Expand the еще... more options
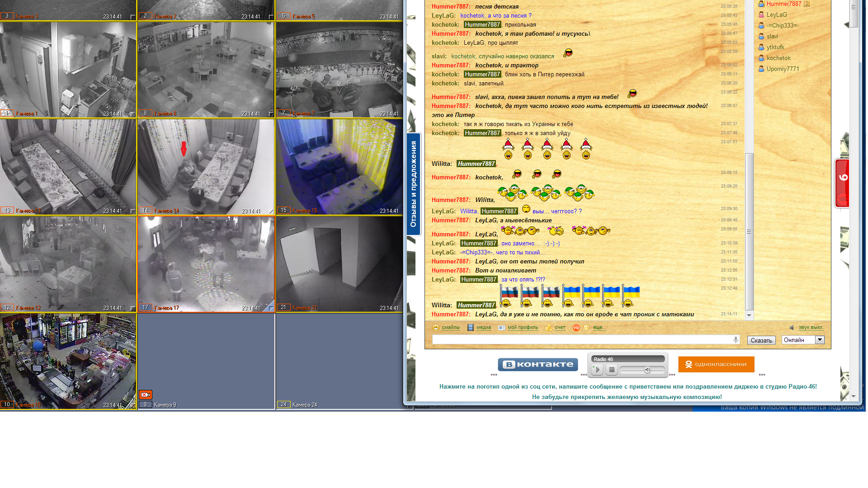The width and height of the screenshot is (868, 488). 599,328
